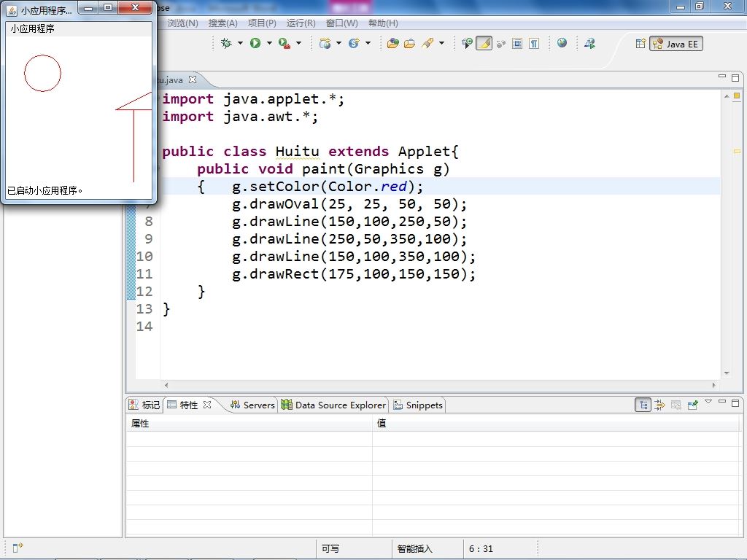Open the Data Source Explorer tab
This screenshot has height=560, width=747.
coord(333,405)
